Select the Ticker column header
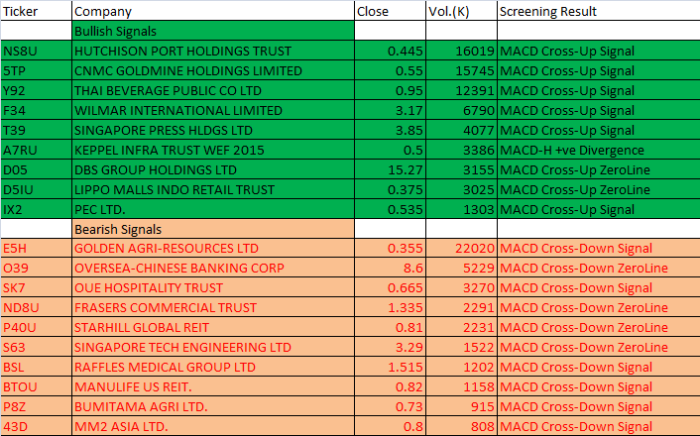700x436 pixels. 36,11
